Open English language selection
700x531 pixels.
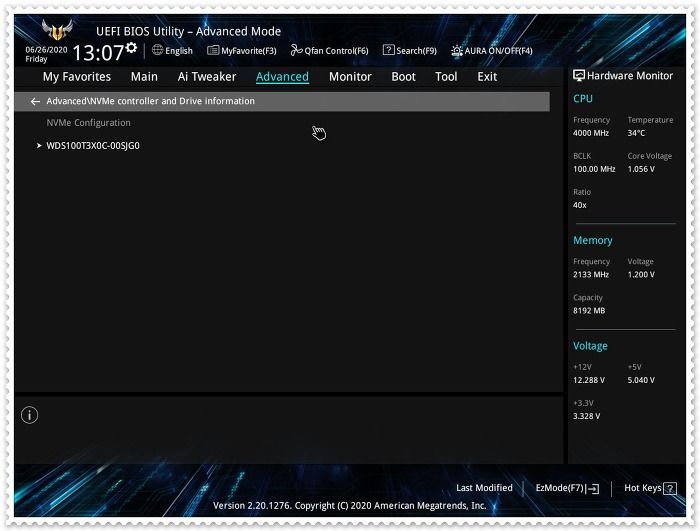pos(172,50)
